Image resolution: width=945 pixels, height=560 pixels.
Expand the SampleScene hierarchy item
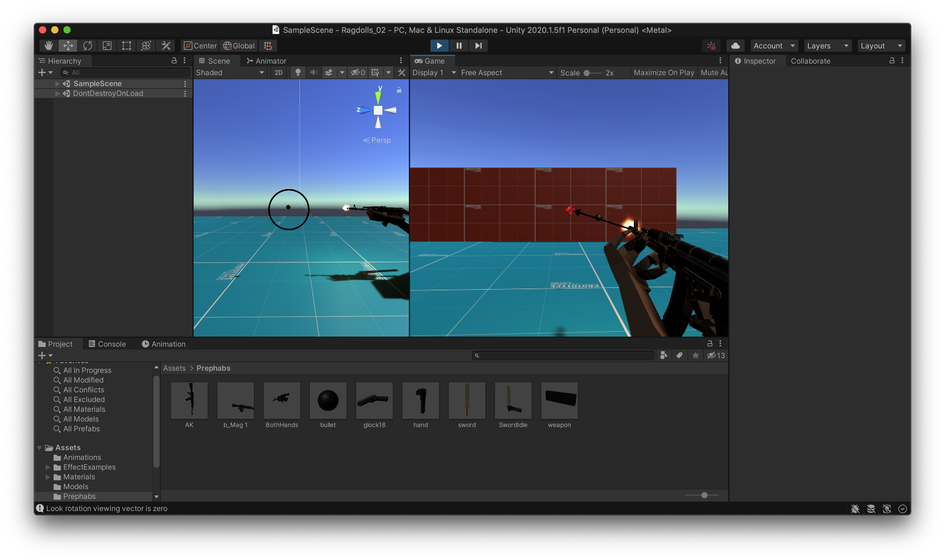(x=57, y=83)
